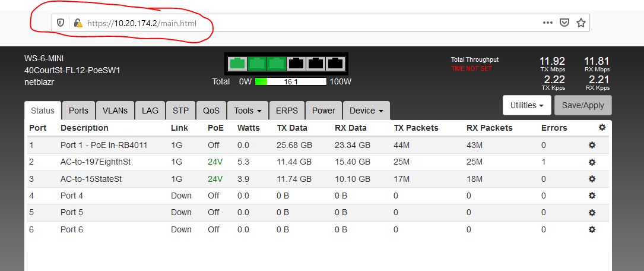Open the Power tab
The height and width of the screenshot is (271, 644).
(x=323, y=111)
